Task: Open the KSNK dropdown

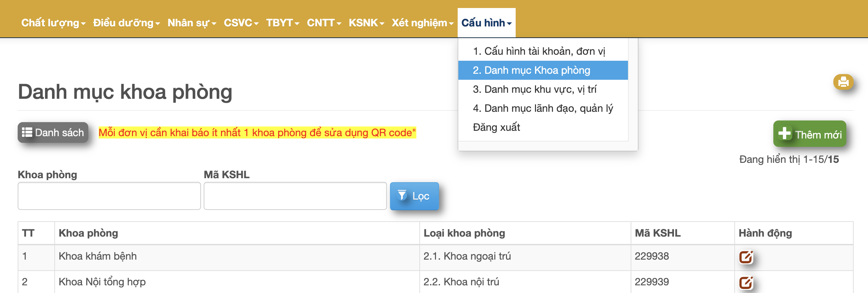Action: point(366,23)
